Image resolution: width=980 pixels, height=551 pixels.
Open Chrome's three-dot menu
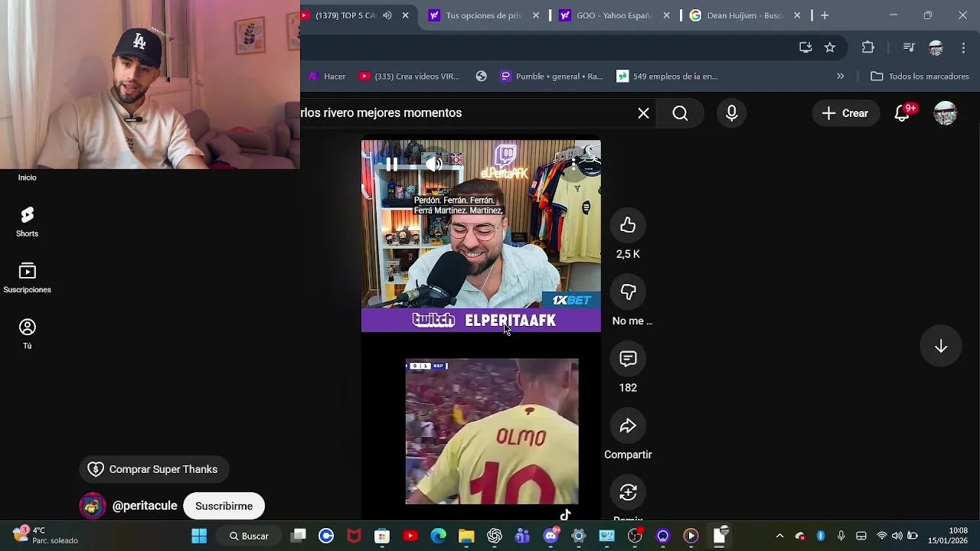[x=963, y=47]
